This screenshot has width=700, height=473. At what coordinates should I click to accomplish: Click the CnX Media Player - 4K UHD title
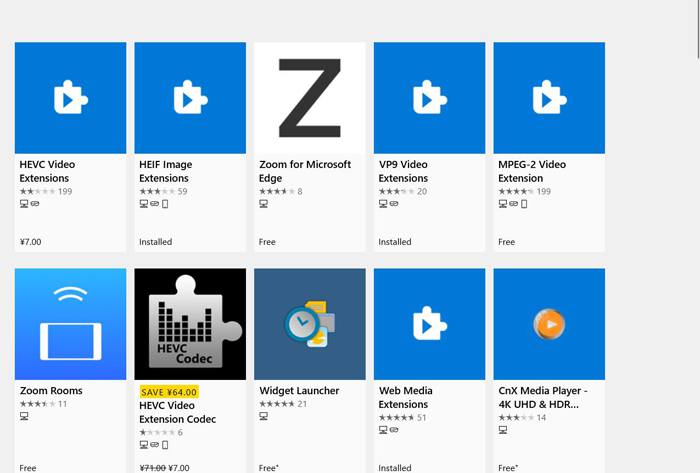[x=543, y=398]
